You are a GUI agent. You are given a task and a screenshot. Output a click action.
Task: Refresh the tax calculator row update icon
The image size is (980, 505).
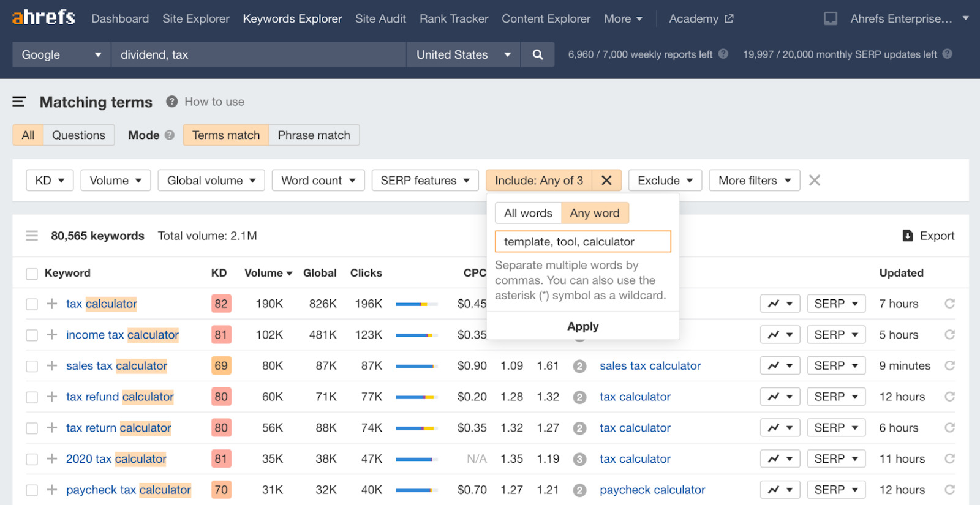pyautogui.click(x=949, y=304)
